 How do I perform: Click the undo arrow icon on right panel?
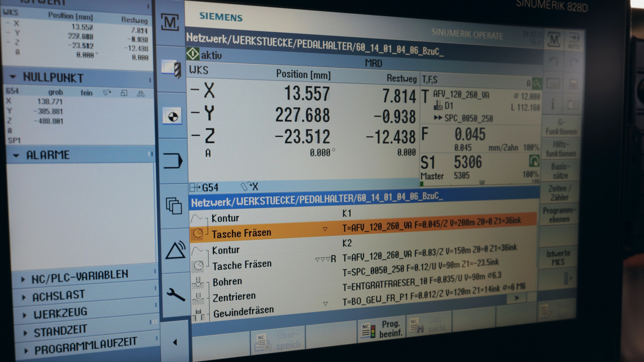pyautogui.click(x=553, y=62)
